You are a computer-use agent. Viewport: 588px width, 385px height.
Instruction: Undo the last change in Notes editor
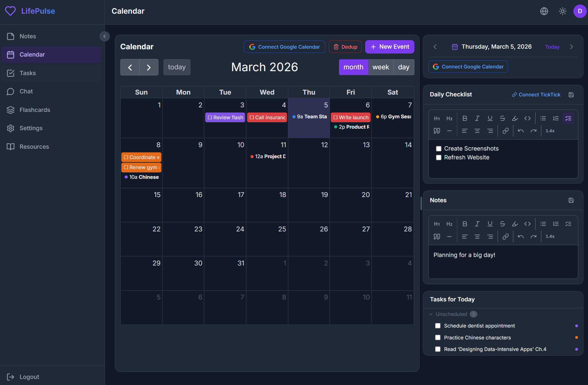pos(521,236)
